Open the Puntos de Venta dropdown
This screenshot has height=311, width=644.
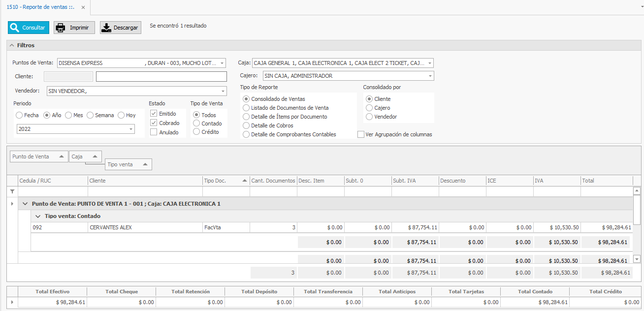tap(222, 63)
